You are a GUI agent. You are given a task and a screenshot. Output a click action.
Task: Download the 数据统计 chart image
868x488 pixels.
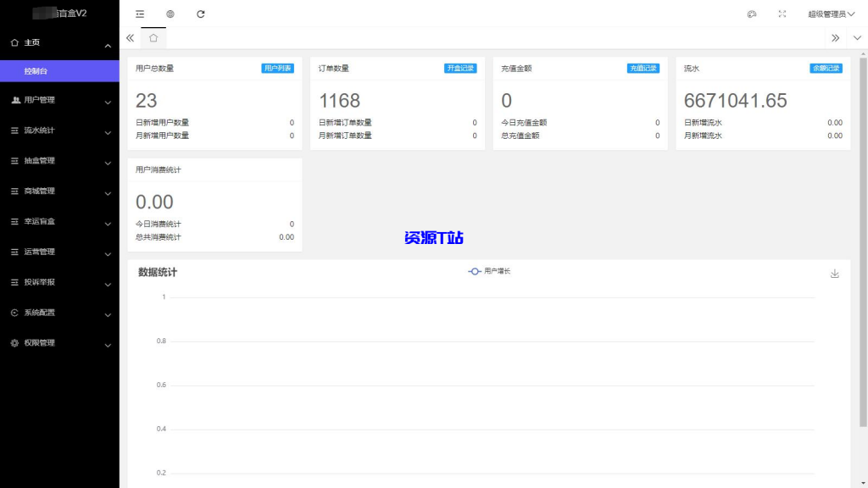pyautogui.click(x=834, y=274)
